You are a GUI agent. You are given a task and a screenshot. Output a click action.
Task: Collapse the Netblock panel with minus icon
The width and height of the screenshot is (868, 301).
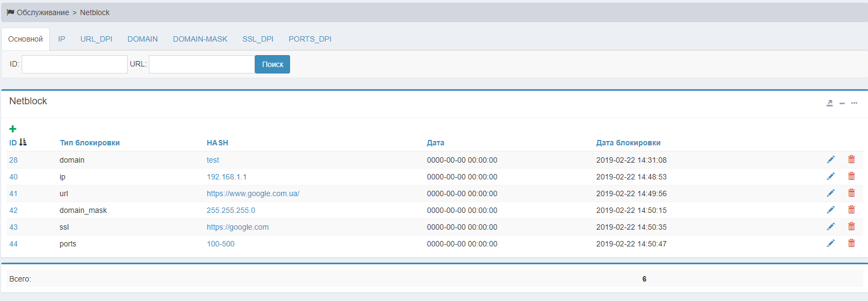(x=842, y=103)
